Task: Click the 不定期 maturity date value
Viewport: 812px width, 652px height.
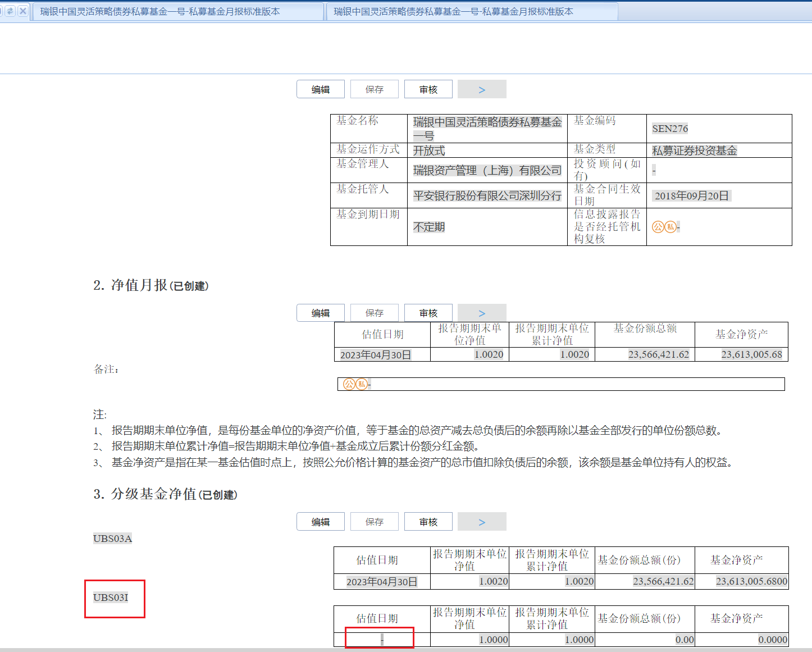Action: coord(429,227)
